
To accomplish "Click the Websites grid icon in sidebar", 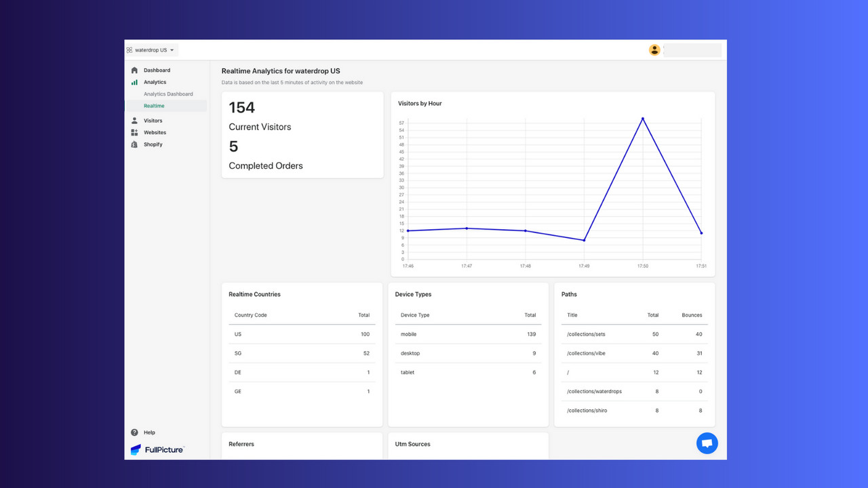I will click(x=134, y=132).
